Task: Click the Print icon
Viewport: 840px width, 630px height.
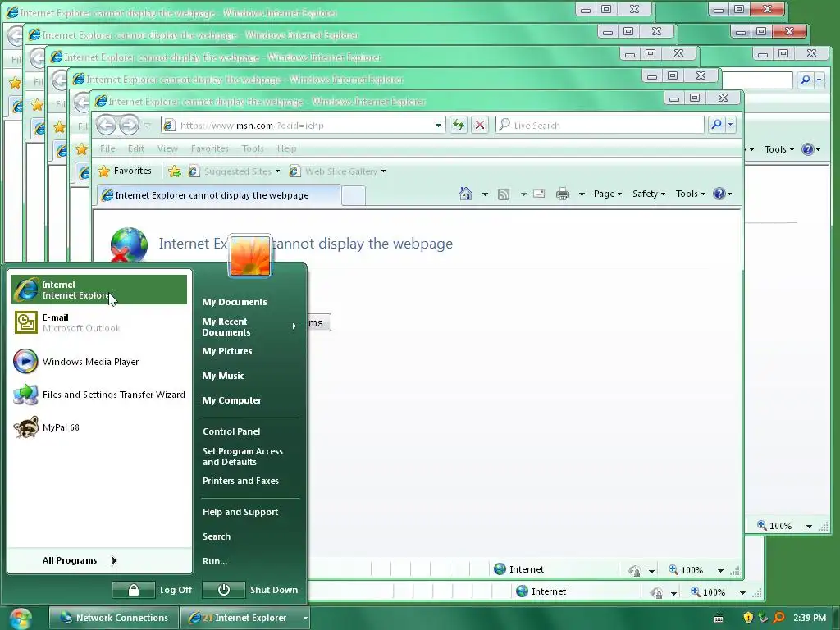Action: (563, 194)
